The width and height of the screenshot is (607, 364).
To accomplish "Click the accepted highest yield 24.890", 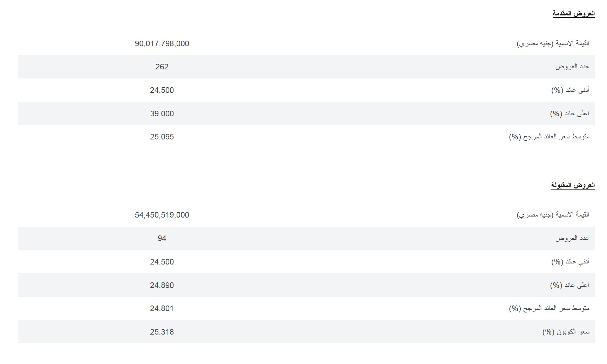I will pyautogui.click(x=162, y=285).
